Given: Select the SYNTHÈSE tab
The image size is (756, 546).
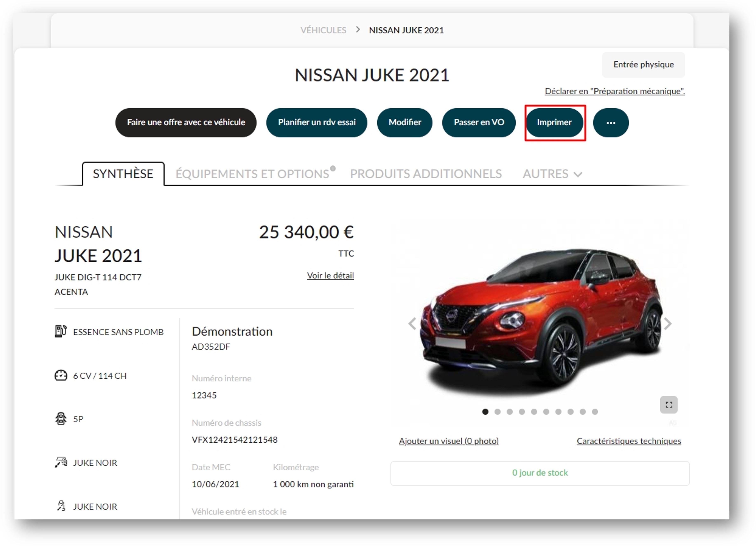Looking at the screenshot, I should tap(123, 174).
